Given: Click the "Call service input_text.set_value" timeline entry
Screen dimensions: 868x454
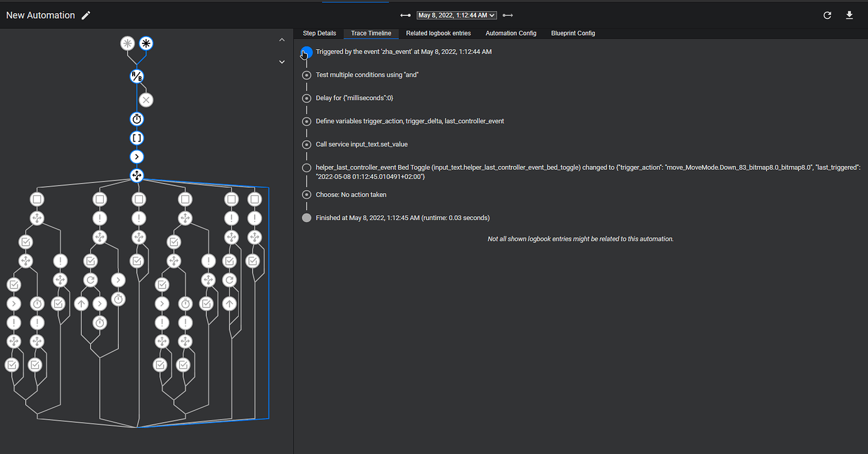Looking at the screenshot, I should [x=362, y=144].
